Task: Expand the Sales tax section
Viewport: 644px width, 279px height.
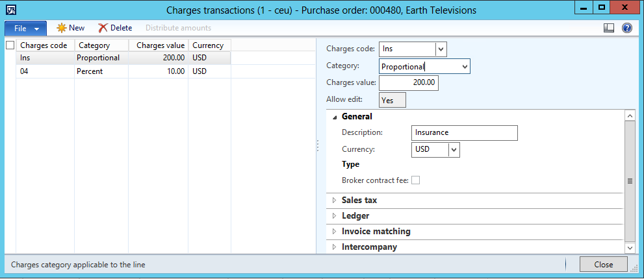Action: [x=335, y=200]
